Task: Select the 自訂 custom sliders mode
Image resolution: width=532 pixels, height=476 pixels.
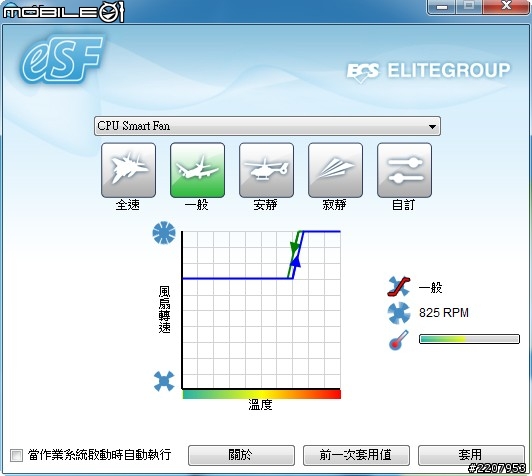Action: 404,170
